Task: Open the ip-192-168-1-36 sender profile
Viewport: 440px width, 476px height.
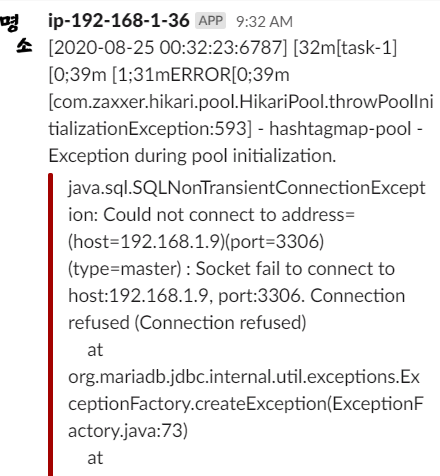Action: [119, 21]
